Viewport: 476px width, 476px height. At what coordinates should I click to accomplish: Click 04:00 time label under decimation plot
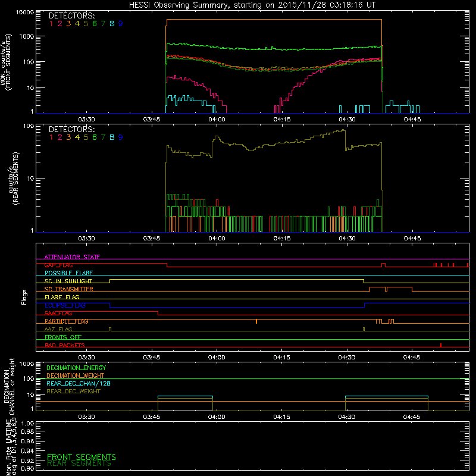click(217, 417)
